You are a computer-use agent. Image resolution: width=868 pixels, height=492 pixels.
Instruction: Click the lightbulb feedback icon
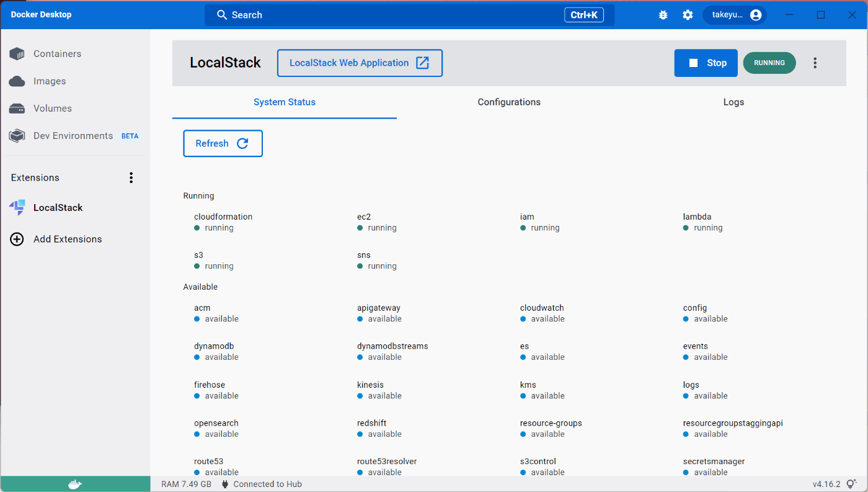[x=851, y=484]
